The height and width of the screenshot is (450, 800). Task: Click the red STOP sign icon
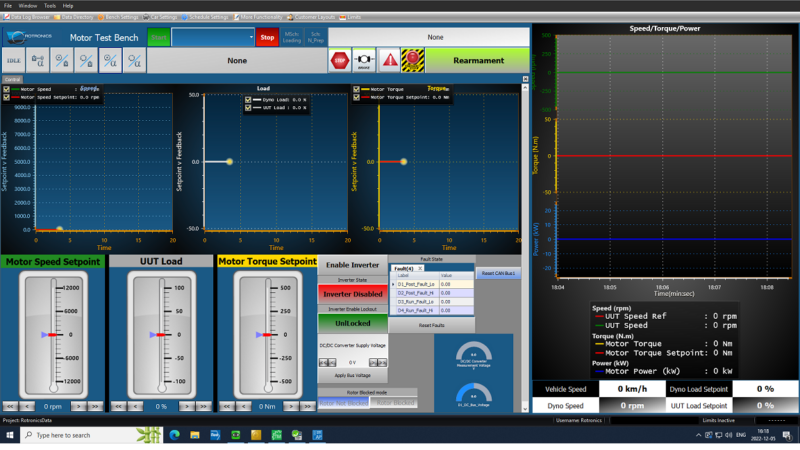click(339, 60)
